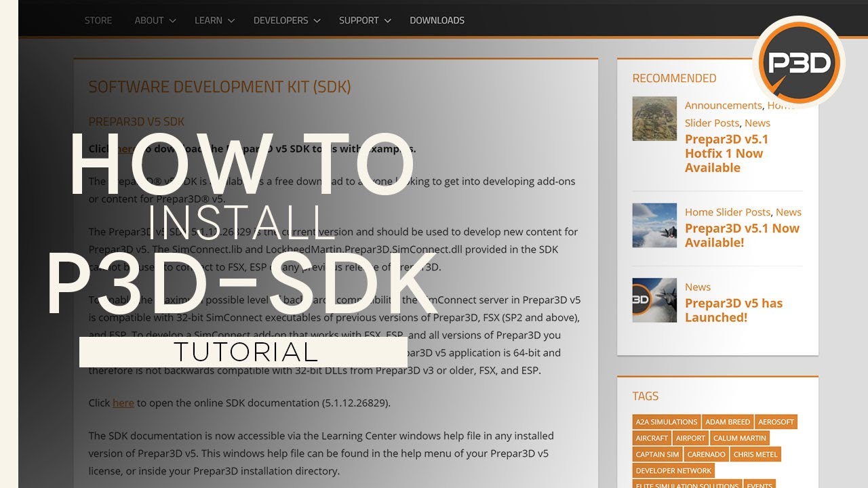Select the AEROSOFT tag
This screenshot has width=868, height=488.
tap(776, 422)
